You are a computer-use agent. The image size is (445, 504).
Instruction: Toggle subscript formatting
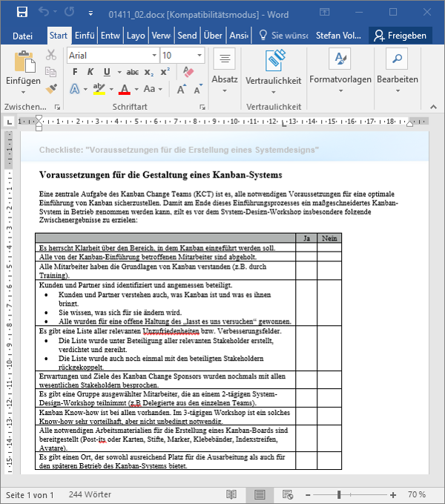(x=149, y=72)
